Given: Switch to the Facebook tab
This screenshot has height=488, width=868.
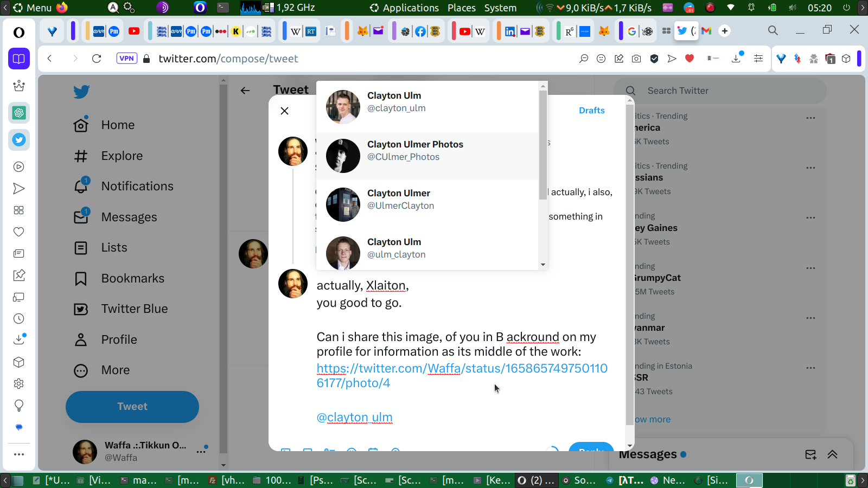Looking at the screenshot, I should click(x=420, y=31).
